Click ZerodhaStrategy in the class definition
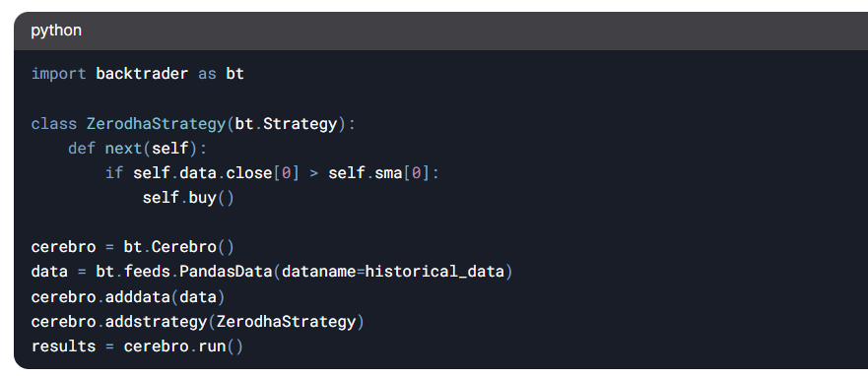Screen dimensions: 868x376 coord(156,123)
